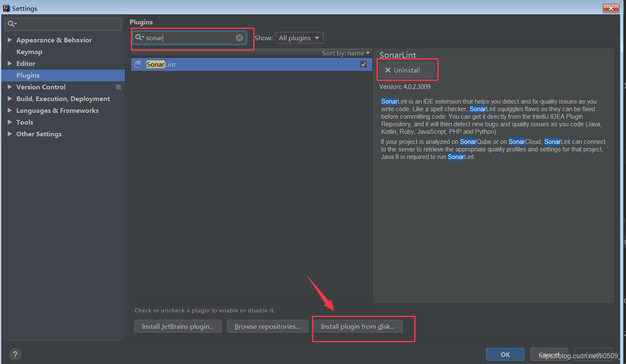Clear the plugin search field text
This screenshot has height=364, width=626.
pos(239,38)
